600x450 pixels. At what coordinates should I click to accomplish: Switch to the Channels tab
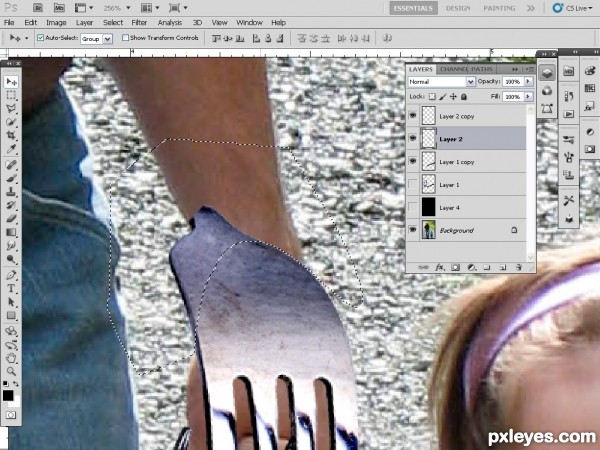point(453,69)
